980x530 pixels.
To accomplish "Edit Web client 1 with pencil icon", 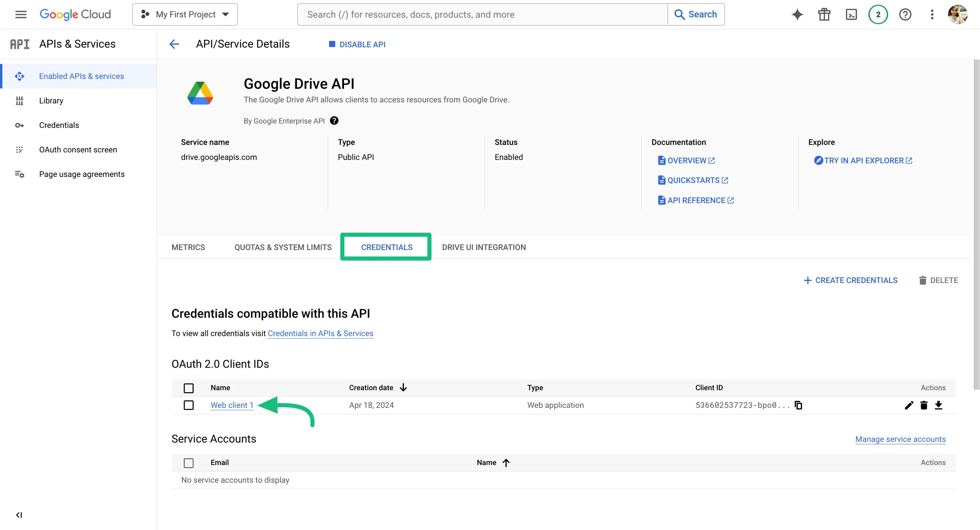I will click(909, 405).
